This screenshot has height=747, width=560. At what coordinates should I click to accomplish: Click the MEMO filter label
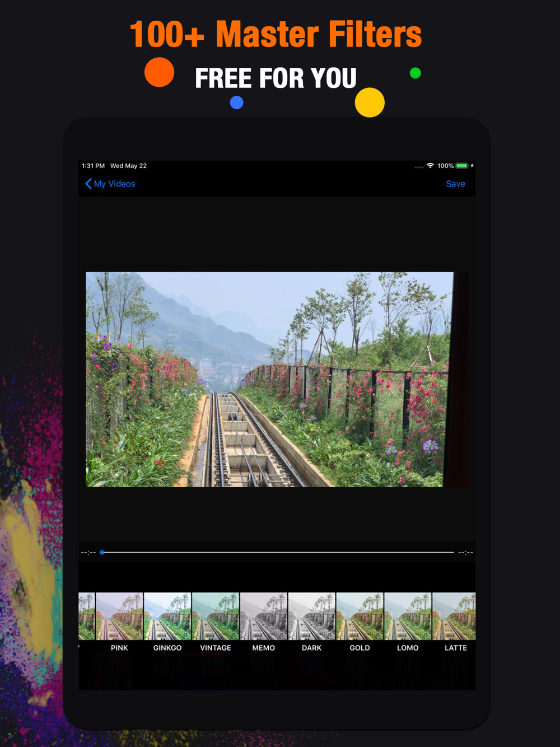pos(264,648)
